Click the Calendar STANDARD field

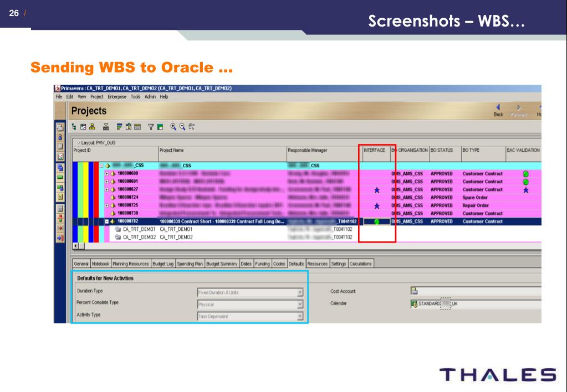pos(476,304)
